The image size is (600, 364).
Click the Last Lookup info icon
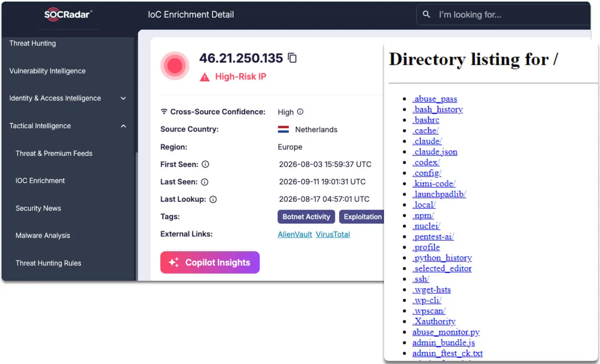213,199
